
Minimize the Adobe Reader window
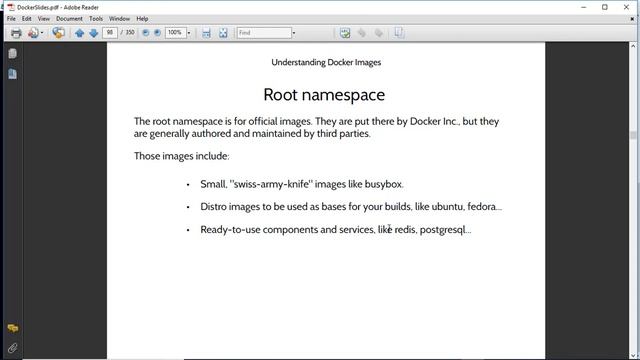click(x=584, y=7)
